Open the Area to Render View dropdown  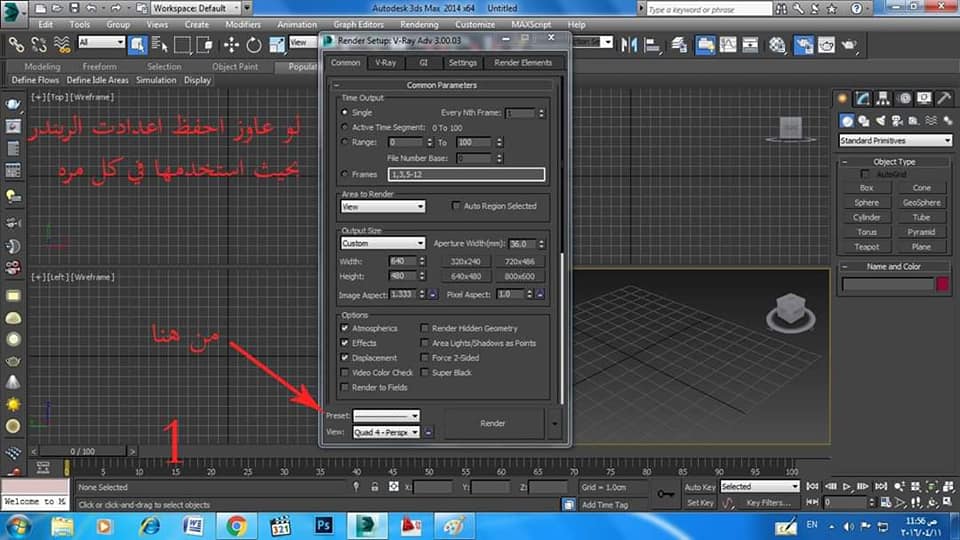tap(383, 207)
